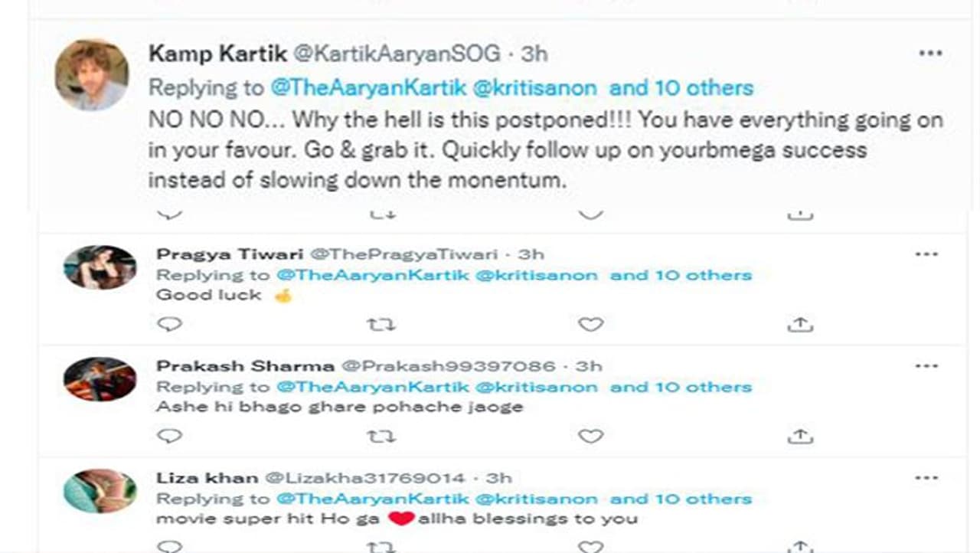Retweet Pragya Tiwari's Good luck tweet

tap(381, 325)
